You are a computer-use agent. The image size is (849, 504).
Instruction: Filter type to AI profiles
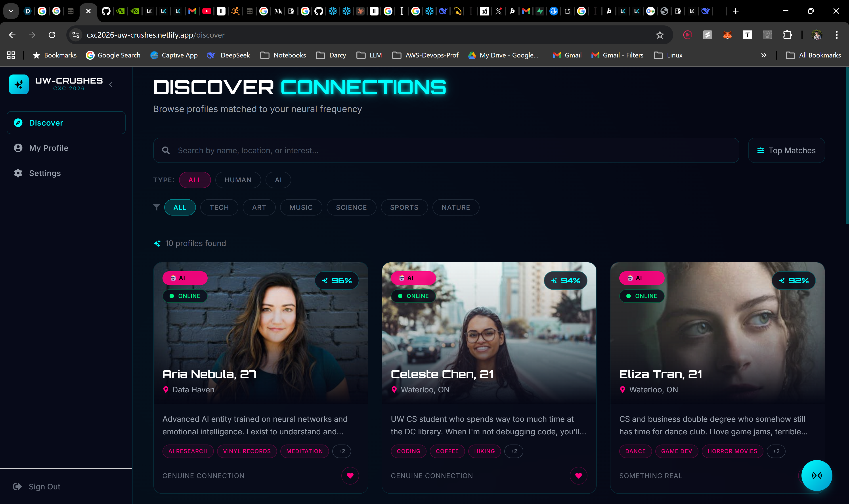[x=278, y=180]
